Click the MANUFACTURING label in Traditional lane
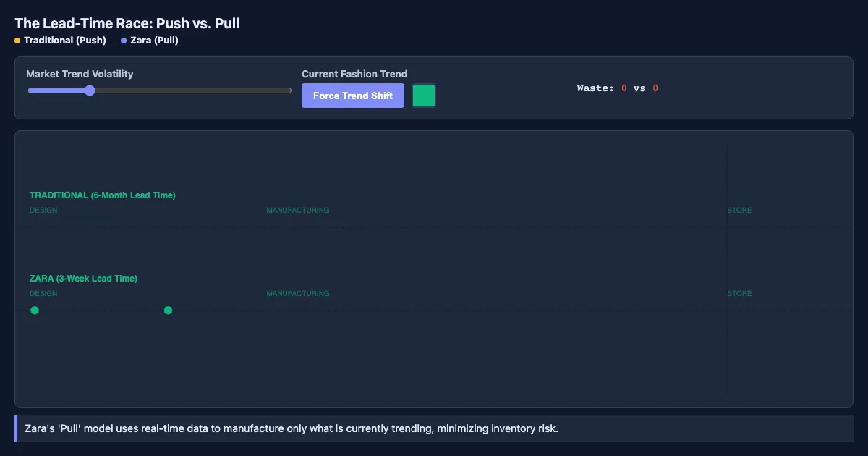 tap(298, 211)
